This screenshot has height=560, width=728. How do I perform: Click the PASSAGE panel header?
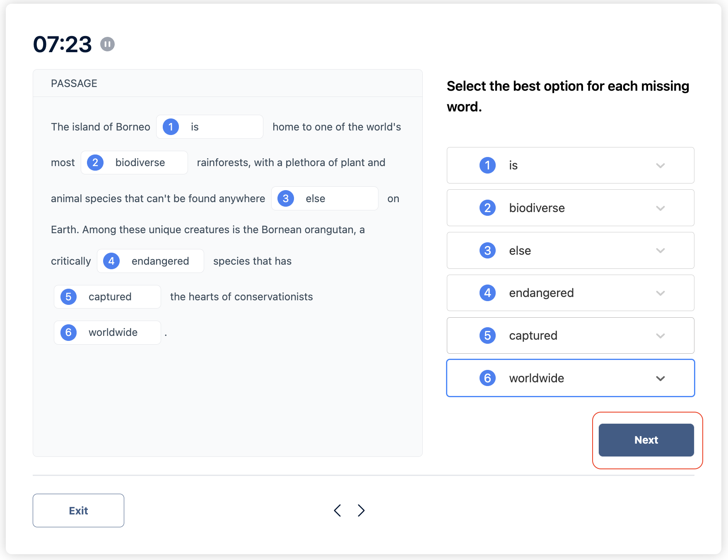pyautogui.click(x=74, y=83)
